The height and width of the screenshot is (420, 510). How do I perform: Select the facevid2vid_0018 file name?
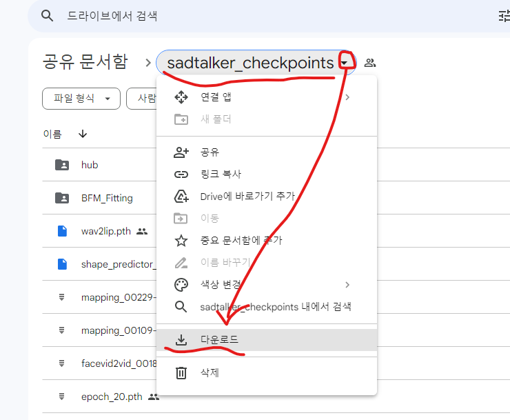click(x=119, y=363)
